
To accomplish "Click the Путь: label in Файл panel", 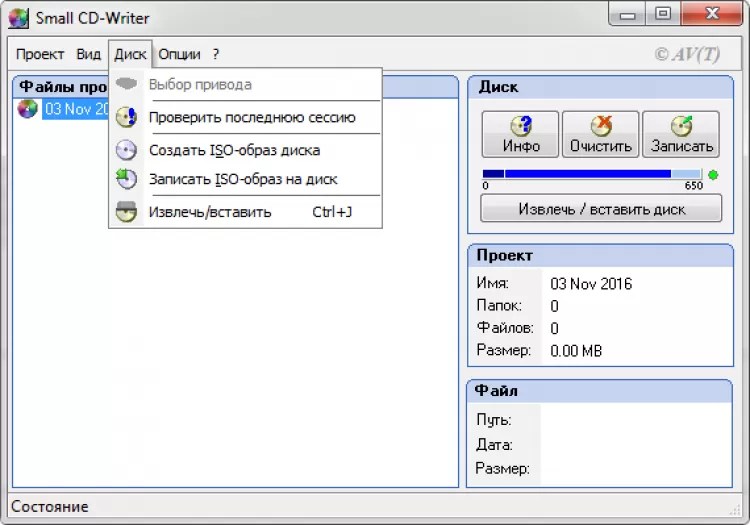I will pyautogui.click(x=494, y=420).
